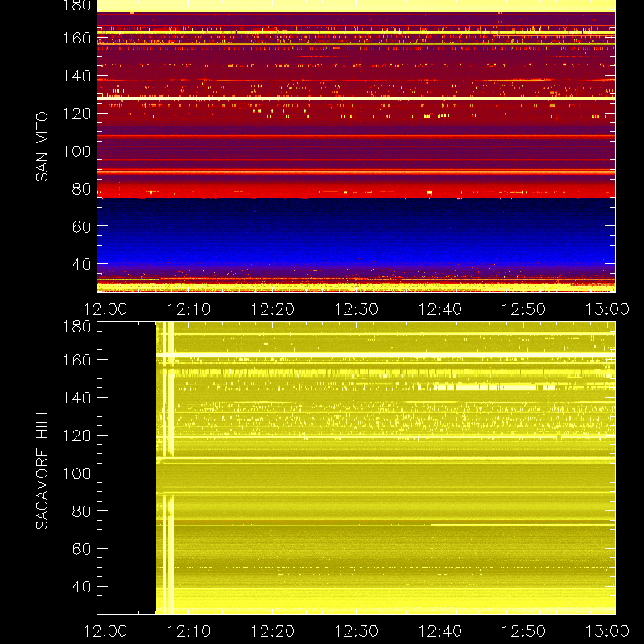The height and width of the screenshot is (644, 644).
Task: Click the SAN VITO axis title
Action: click(42, 147)
